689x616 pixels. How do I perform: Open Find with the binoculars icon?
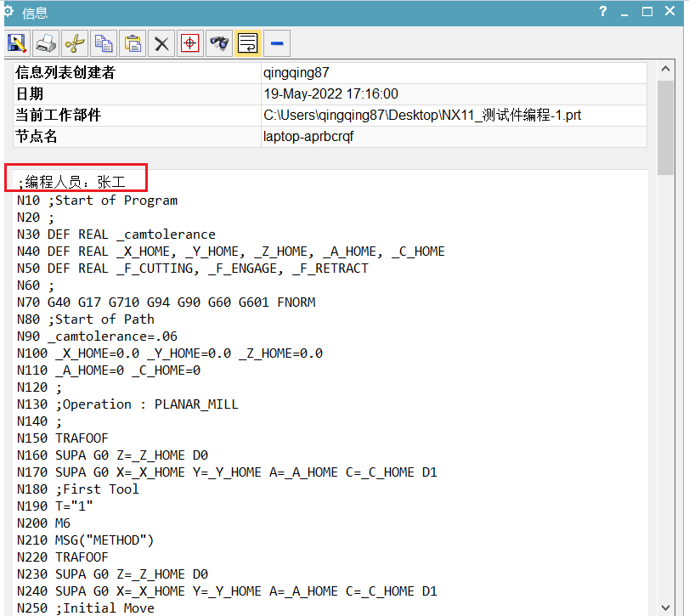(219, 43)
